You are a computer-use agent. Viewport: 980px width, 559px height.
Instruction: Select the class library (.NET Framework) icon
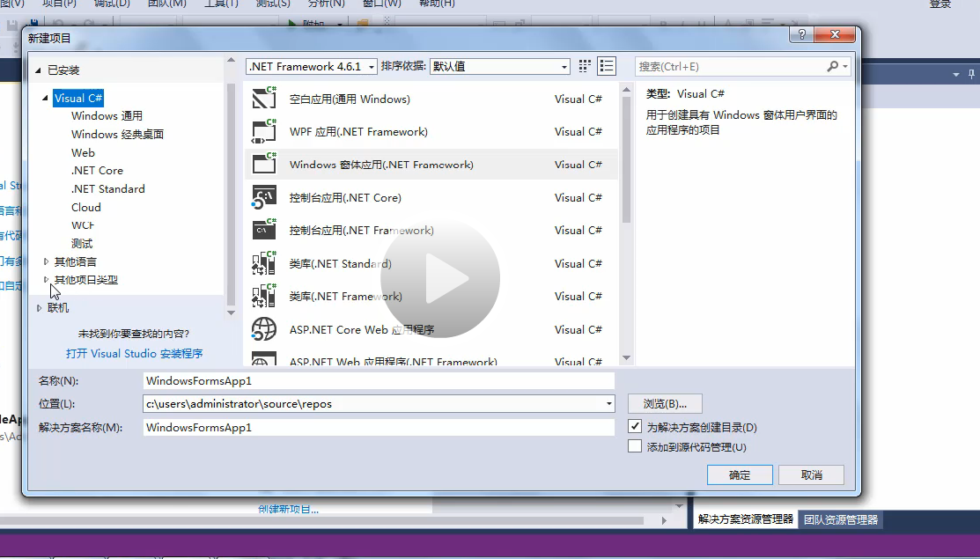[264, 296]
